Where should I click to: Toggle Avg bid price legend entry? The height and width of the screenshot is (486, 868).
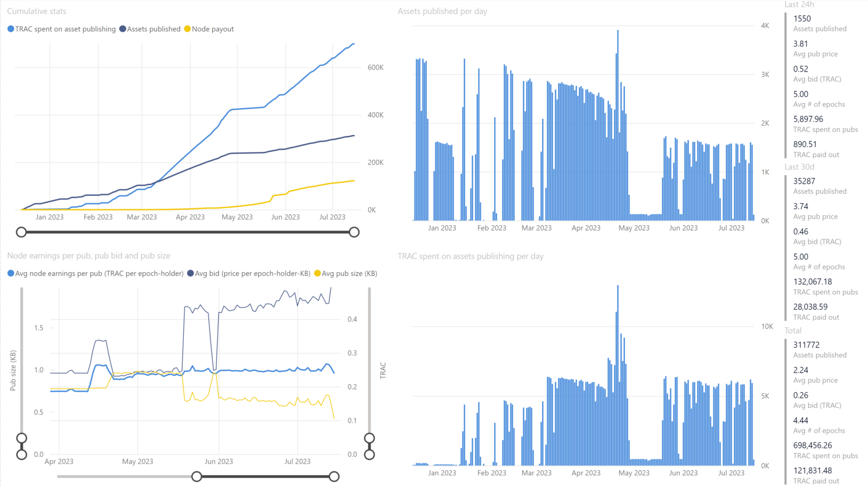point(248,273)
